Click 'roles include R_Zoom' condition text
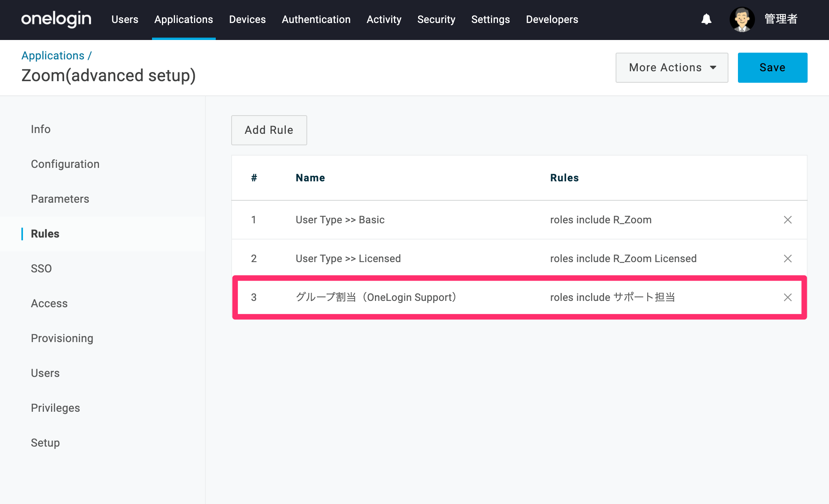This screenshot has width=829, height=504. click(x=601, y=220)
